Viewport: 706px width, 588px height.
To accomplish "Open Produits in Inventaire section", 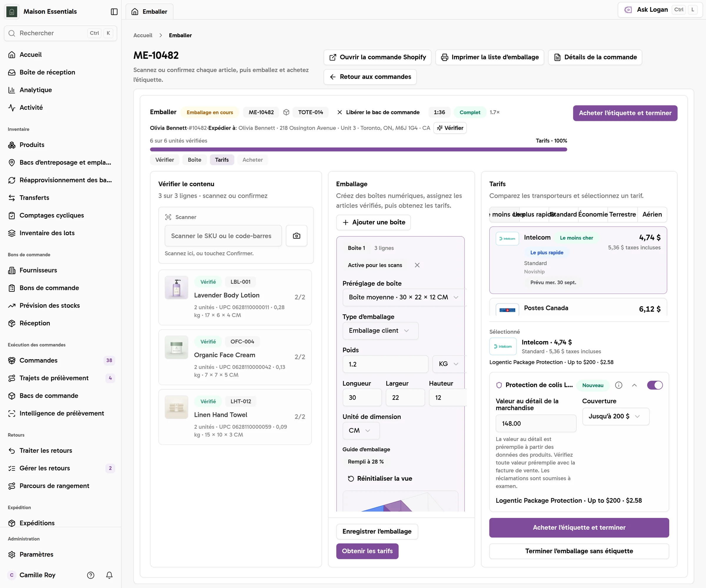I will tap(61, 145).
